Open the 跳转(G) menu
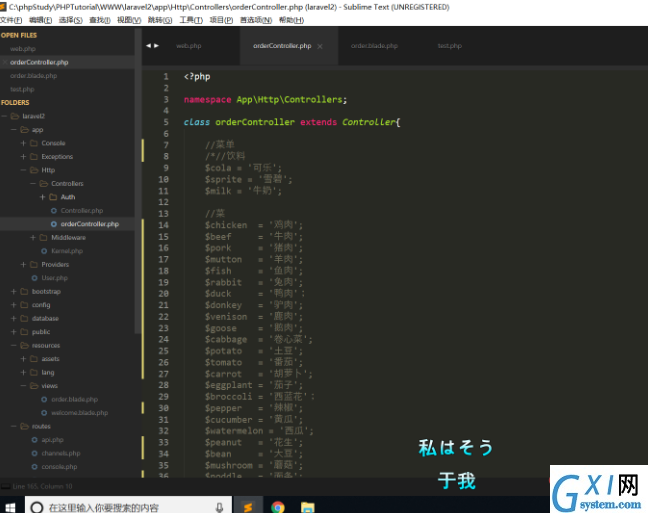This screenshot has height=513, width=648. 160,20
